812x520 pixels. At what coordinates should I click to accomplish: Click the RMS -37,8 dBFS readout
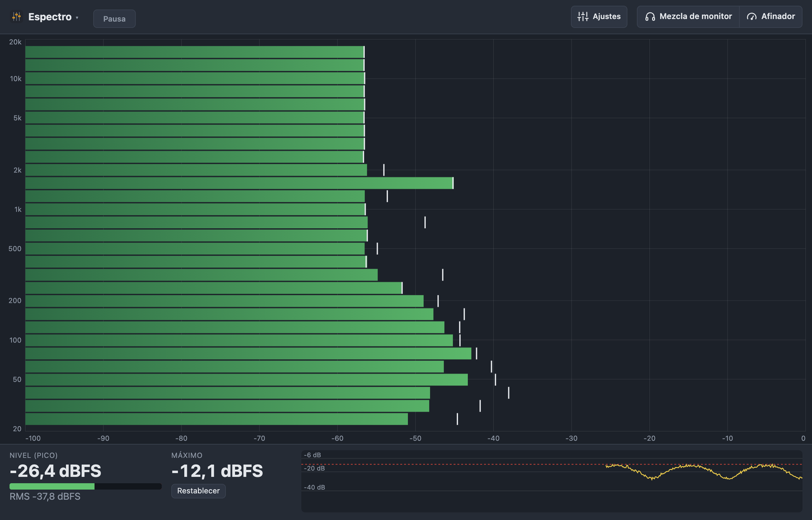[45, 496]
